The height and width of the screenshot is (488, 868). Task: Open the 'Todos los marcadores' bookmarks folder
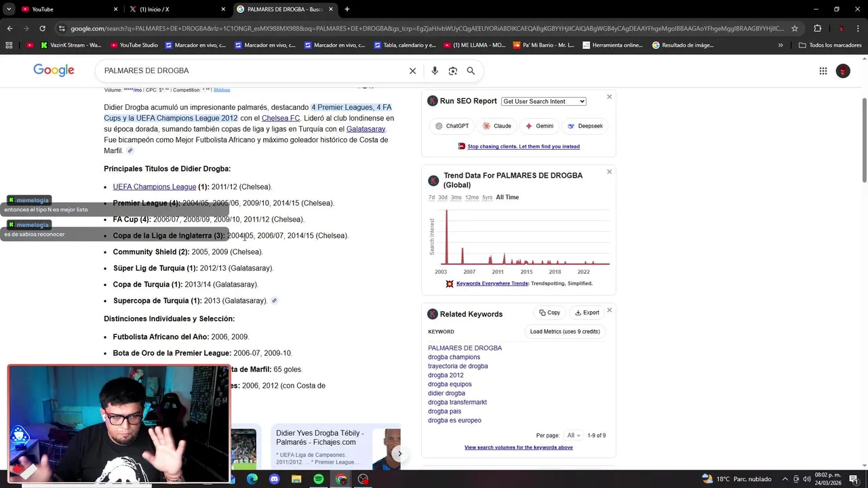pyautogui.click(x=830, y=45)
